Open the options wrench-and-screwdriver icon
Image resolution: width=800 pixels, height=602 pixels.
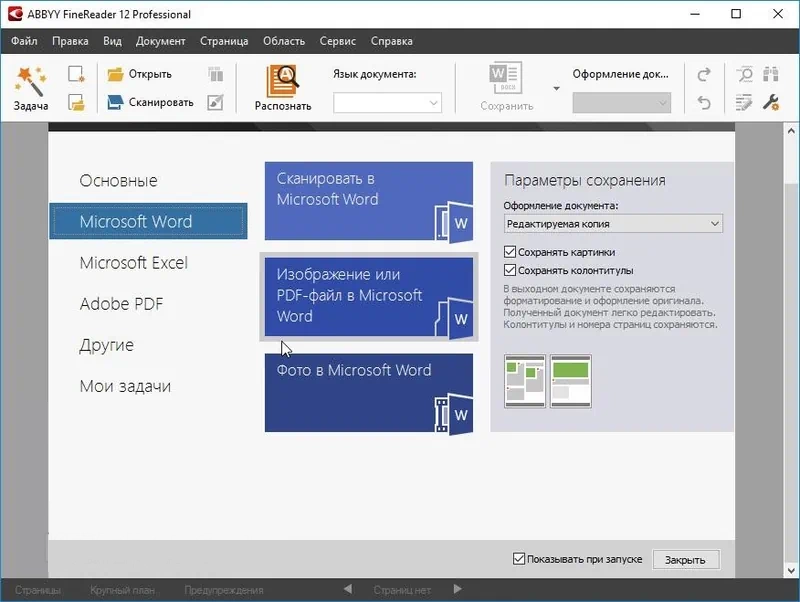click(x=771, y=102)
